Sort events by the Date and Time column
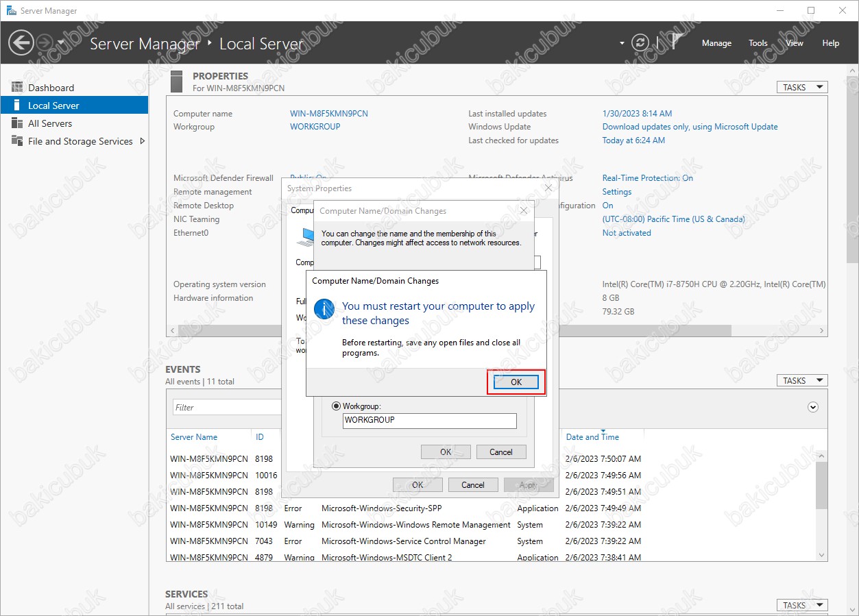Image resolution: width=859 pixels, height=616 pixels. [x=592, y=437]
